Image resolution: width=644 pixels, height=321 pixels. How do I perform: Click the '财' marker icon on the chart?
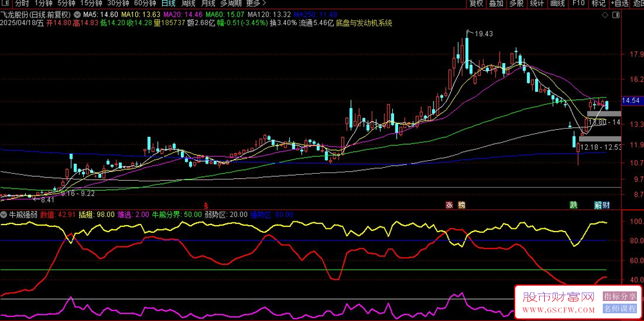[x=606, y=205]
